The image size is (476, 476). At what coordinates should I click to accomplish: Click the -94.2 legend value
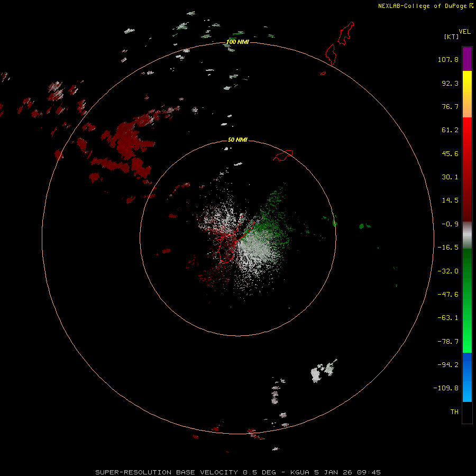(x=448, y=365)
